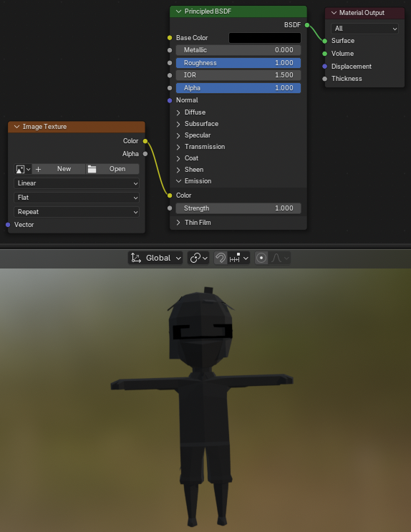Open the pivot point dropdown icon

point(198,258)
